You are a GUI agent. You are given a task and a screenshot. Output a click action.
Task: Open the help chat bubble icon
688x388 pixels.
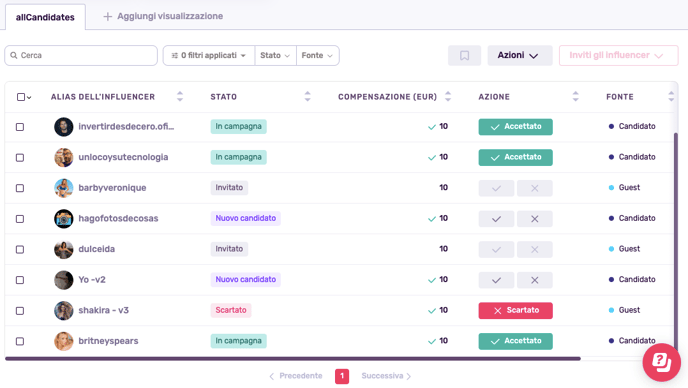[x=662, y=362]
